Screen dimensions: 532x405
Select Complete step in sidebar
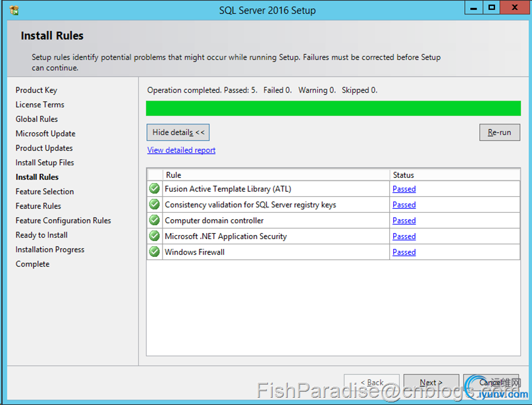32,264
